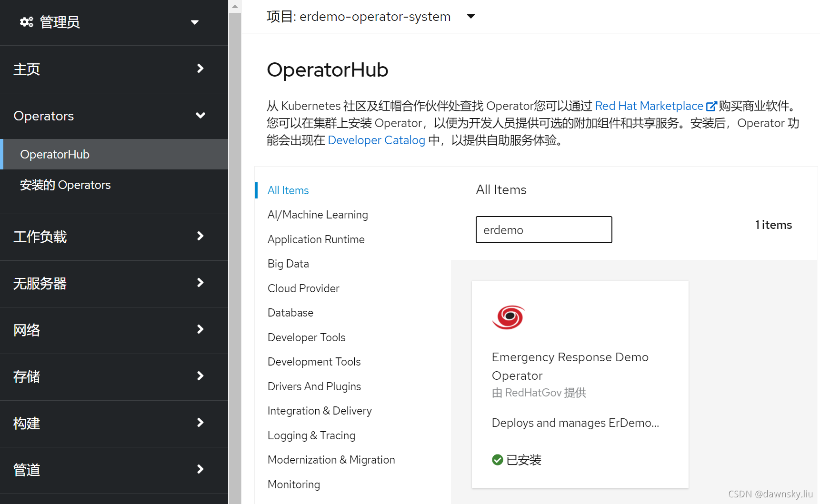Open the project selector dropdown
This screenshot has height=504, width=820.
tap(371, 16)
